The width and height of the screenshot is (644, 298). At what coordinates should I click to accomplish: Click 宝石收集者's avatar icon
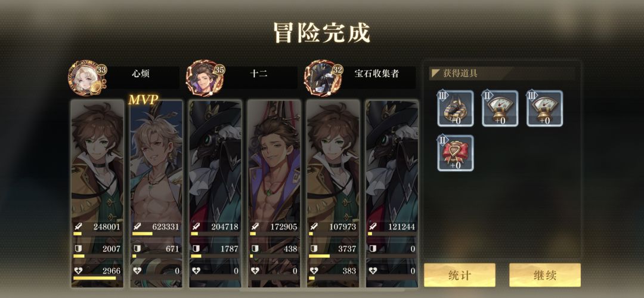point(321,78)
